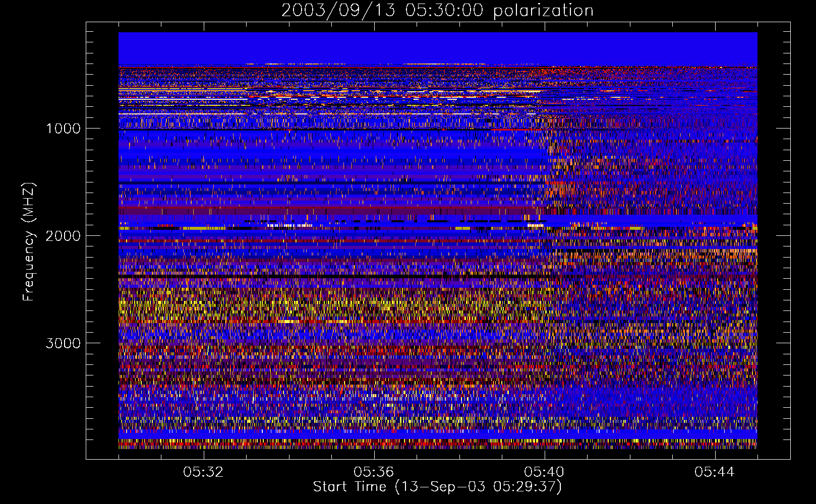Click the 05:44 time tick label
816x504 pixels.
(x=715, y=472)
